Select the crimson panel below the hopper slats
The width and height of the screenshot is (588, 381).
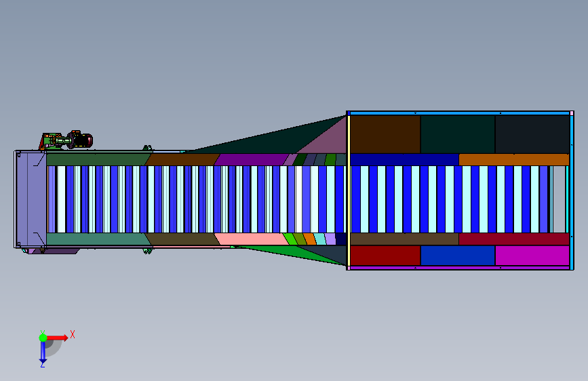coord(514,239)
